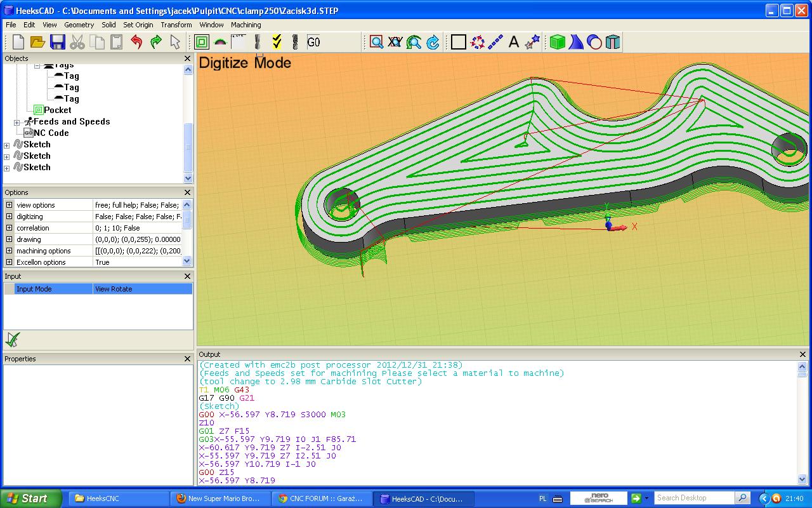Expand the machining options row
The width and height of the screenshot is (812, 508).
click(x=9, y=251)
